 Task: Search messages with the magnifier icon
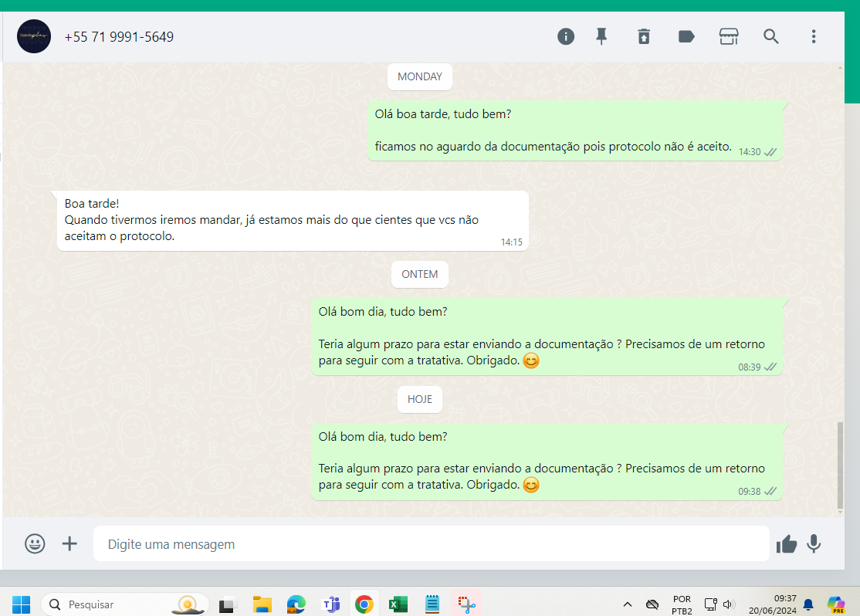click(x=771, y=36)
